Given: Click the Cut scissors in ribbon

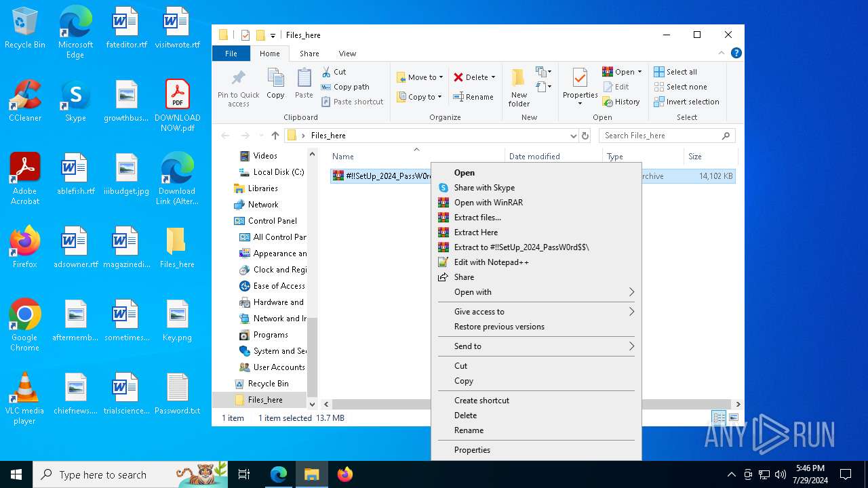Looking at the screenshot, I should (x=333, y=72).
